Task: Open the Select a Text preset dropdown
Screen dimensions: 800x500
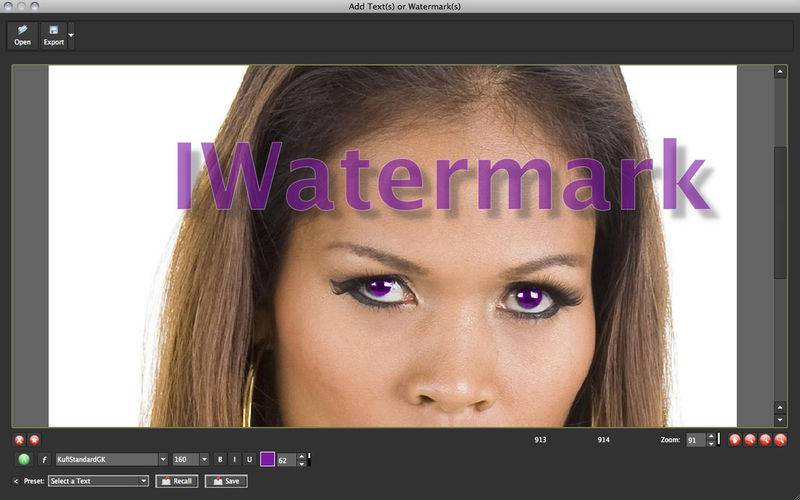Action: point(98,481)
